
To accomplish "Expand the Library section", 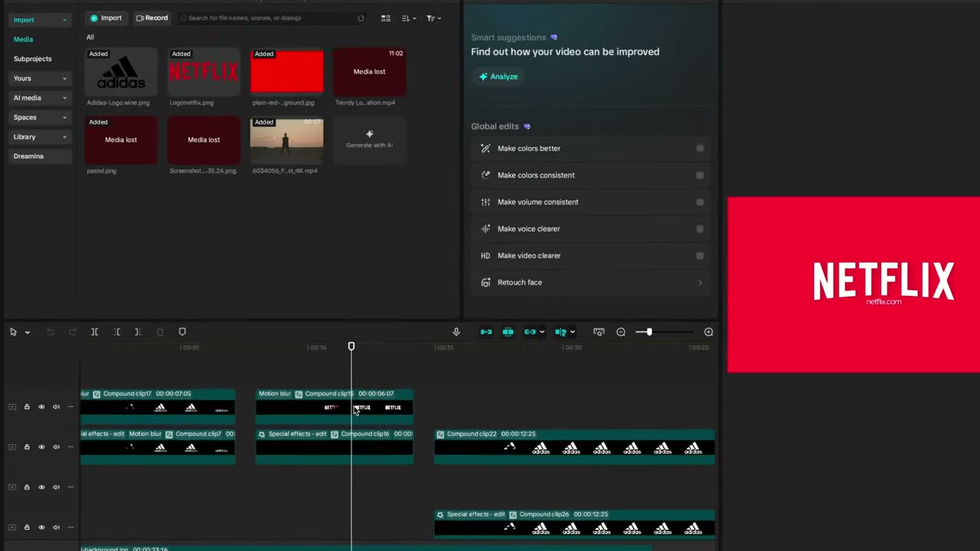I will (x=40, y=137).
